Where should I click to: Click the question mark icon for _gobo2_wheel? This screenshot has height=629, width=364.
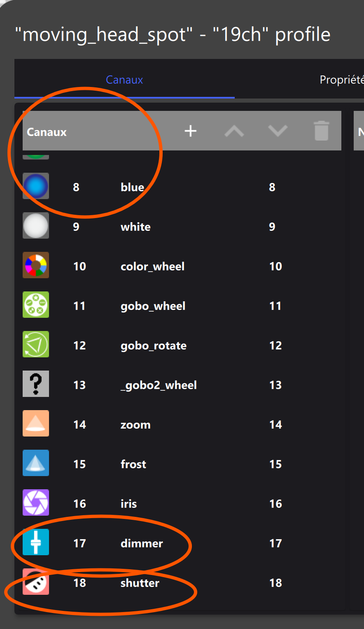click(36, 384)
